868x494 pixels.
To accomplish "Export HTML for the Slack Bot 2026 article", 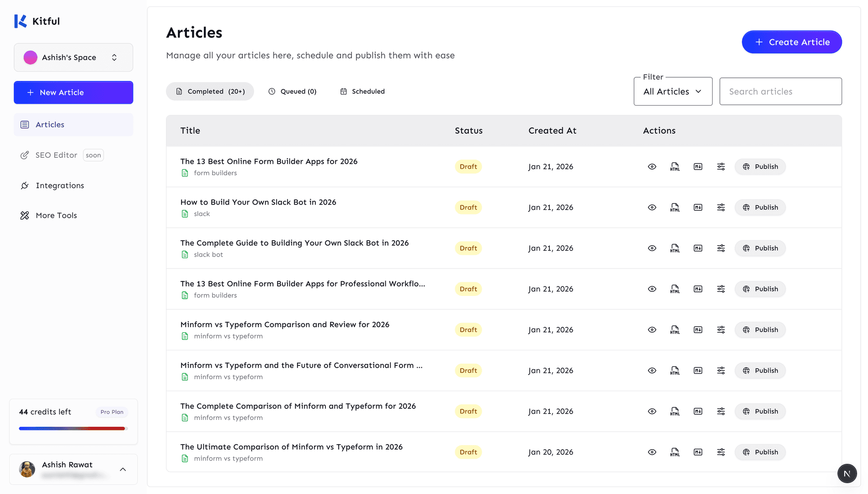I will pyautogui.click(x=675, y=208).
